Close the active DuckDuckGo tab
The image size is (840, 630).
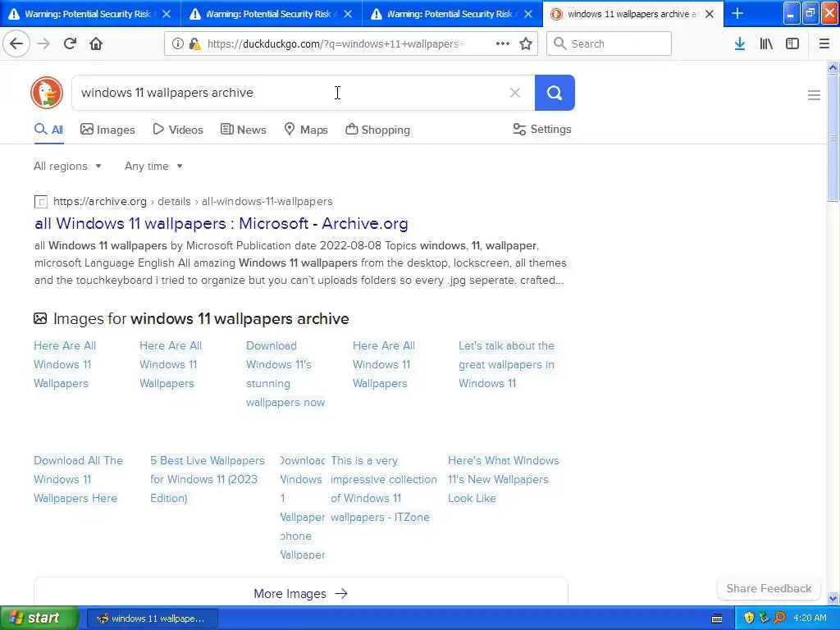coord(710,14)
